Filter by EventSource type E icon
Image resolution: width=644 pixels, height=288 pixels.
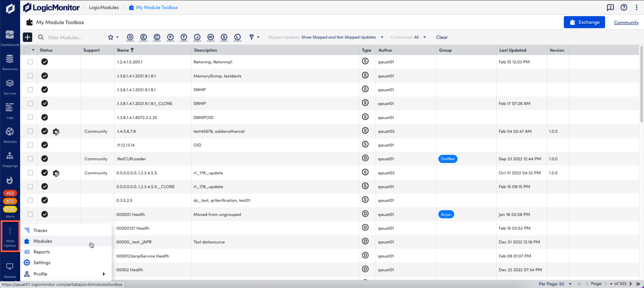pos(143,37)
